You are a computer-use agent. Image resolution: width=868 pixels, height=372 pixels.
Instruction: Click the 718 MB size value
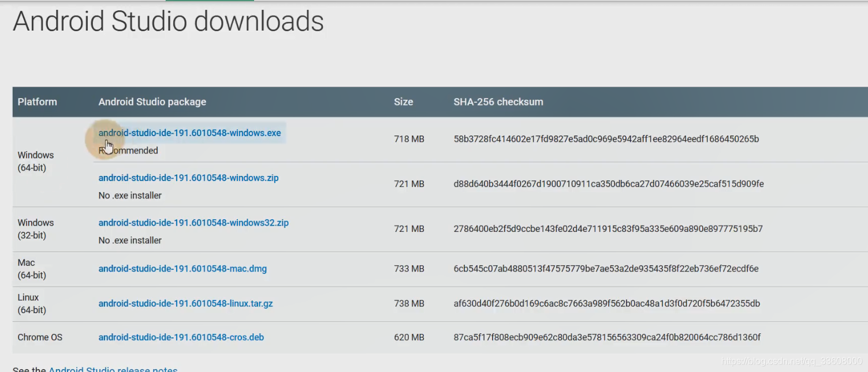(x=409, y=139)
